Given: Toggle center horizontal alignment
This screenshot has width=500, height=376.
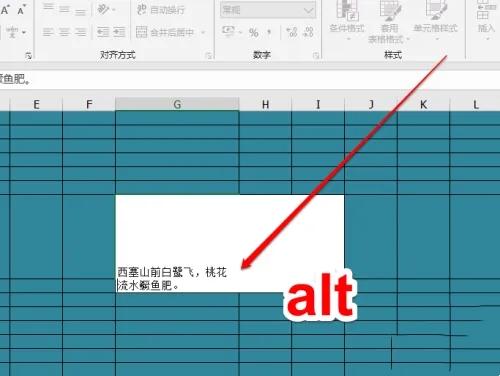Looking at the screenshot, I should point(64,32).
